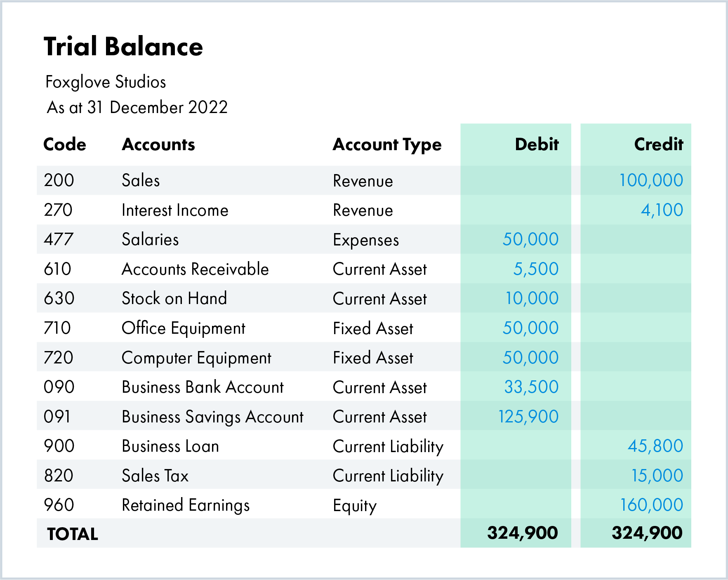Select the Sales Tax liability row
This screenshot has height=580, width=728.
[x=155, y=475]
